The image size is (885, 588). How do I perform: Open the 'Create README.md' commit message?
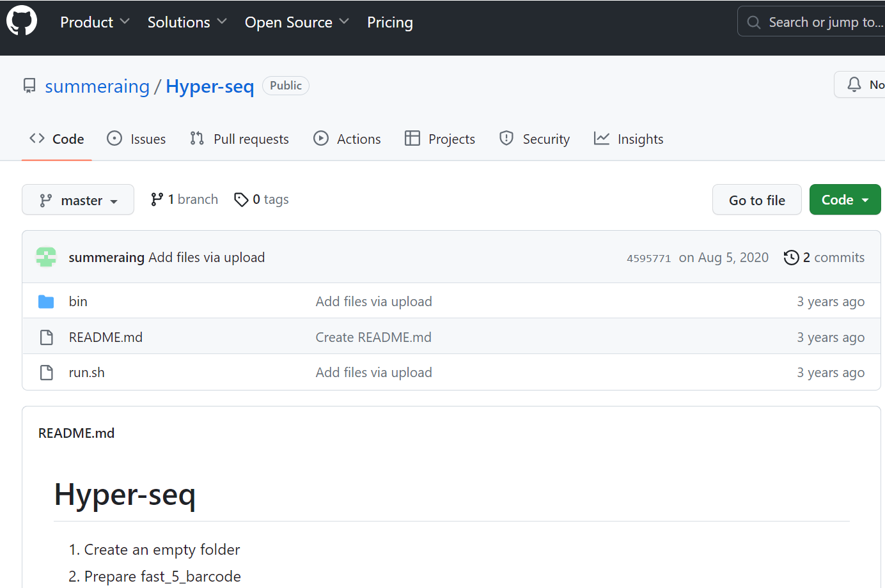pyautogui.click(x=373, y=337)
